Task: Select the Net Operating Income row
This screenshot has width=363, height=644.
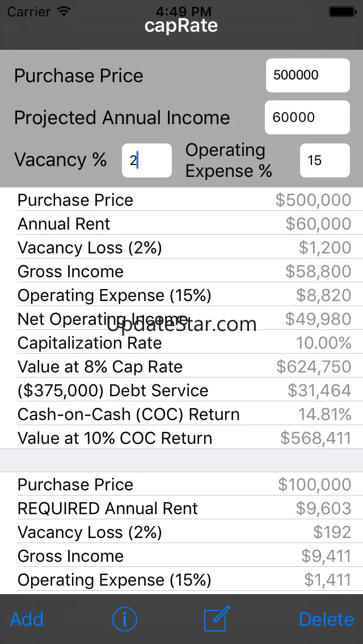Action: (184, 319)
